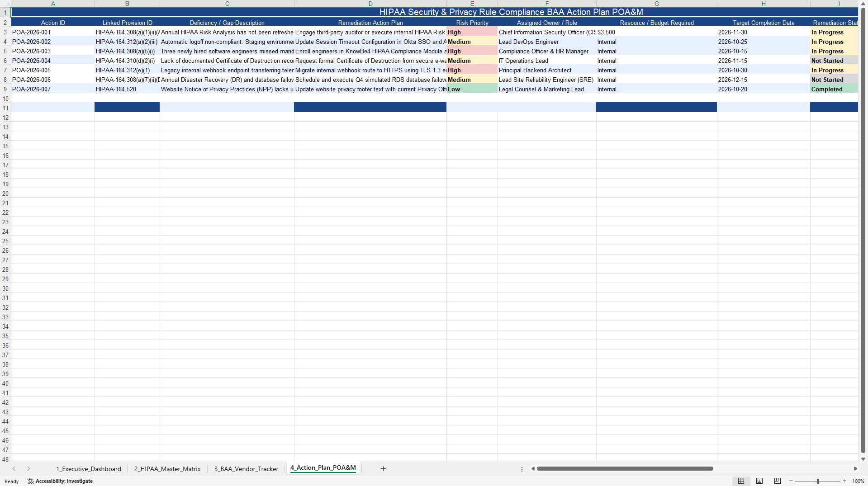868x486 pixels.
Task: Click zoom in plus icon
Action: [x=844, y=481]
